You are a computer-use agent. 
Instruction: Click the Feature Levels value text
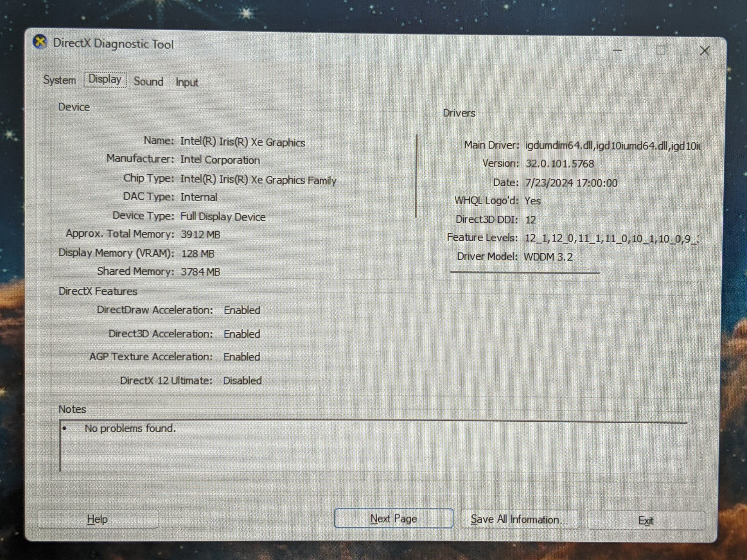coord(611,238)
